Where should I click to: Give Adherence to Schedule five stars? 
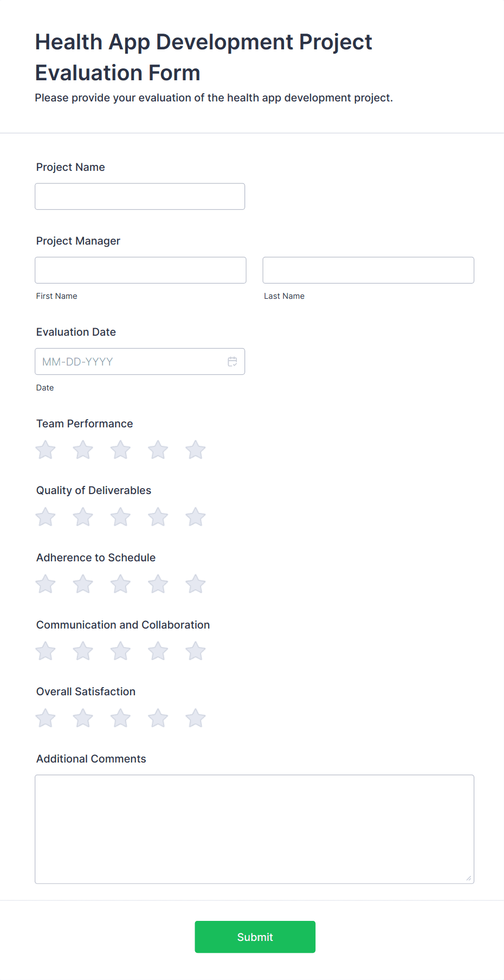tap(195, 584)
